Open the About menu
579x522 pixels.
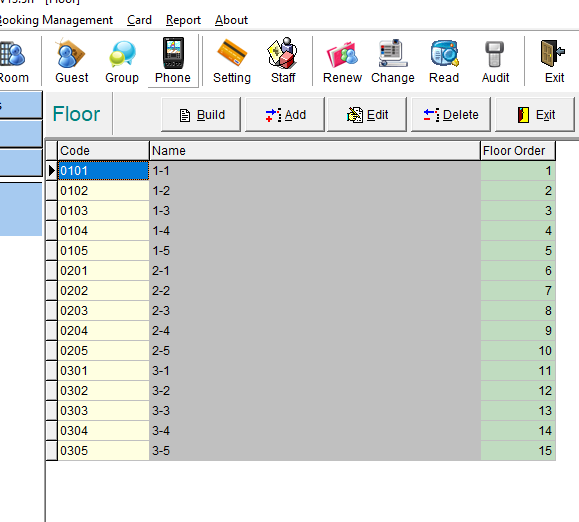[231, 20]
